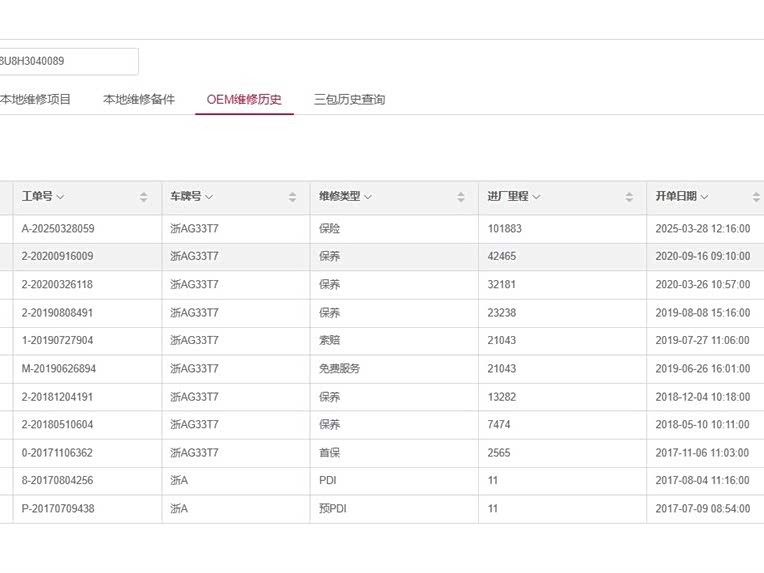Click the 索赔 repair type cell

pos(329,341)
